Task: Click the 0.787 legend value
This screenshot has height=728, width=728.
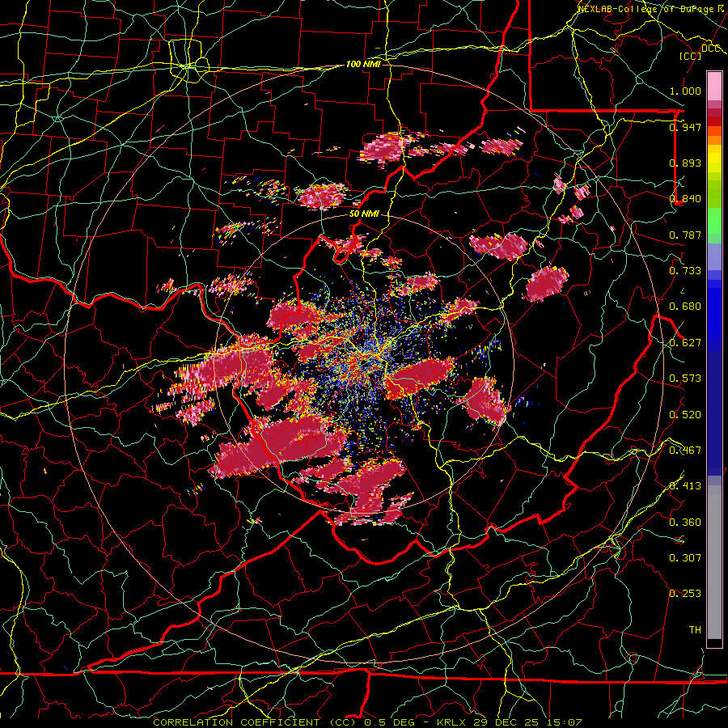Action: [x=685, y=235]
